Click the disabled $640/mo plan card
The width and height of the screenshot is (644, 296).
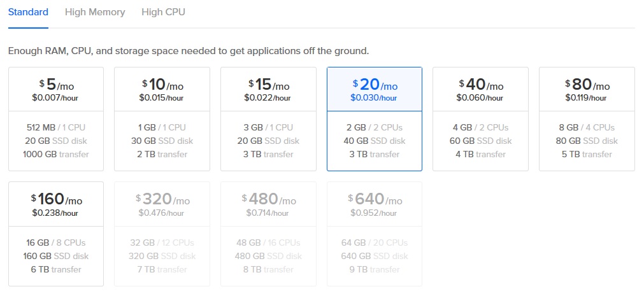375,234
